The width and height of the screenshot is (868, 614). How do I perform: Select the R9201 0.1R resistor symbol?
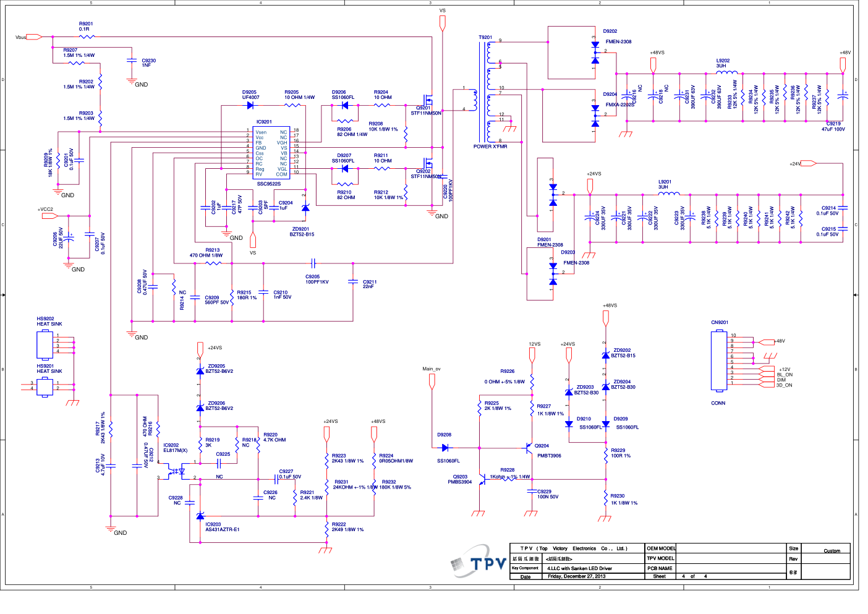(86, 37)
